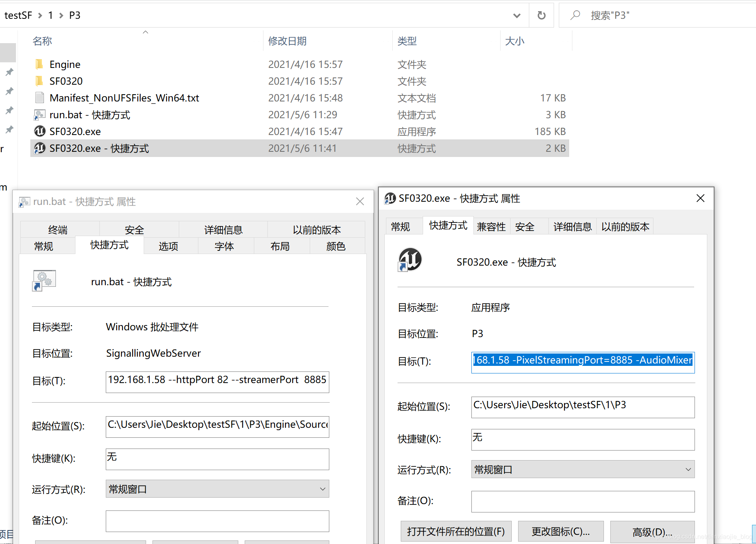The image size is (756, 544).
Task: Sort files by 修改日期 column header
Action: point(287,41)
